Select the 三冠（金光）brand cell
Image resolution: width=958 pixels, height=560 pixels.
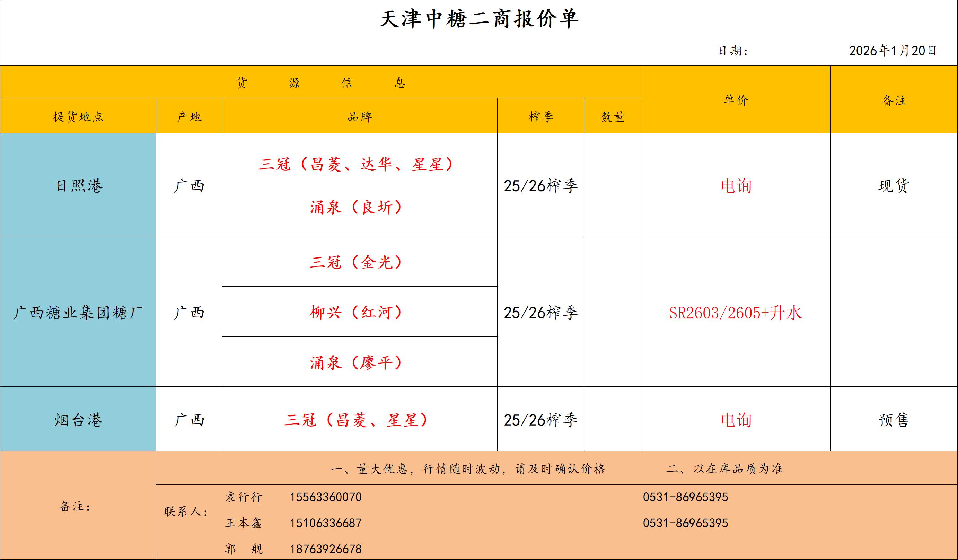point(356,262)
